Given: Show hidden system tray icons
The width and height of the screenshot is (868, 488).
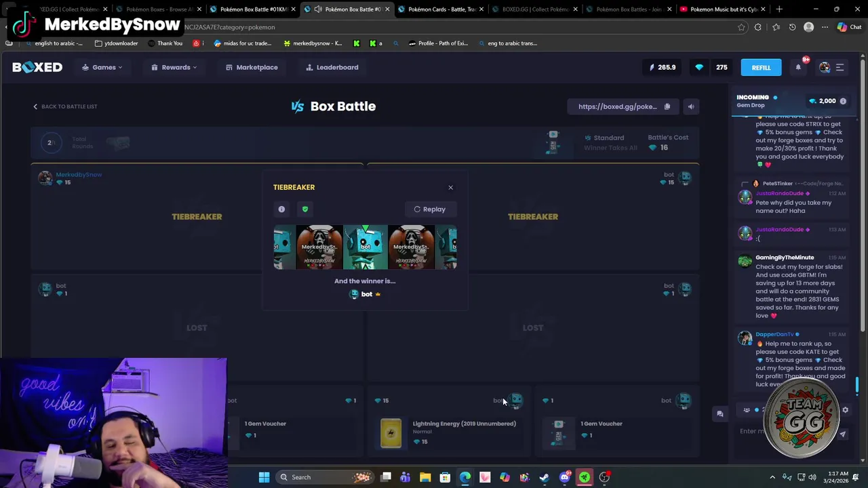Looking at the screenshot, I should [x=772, y=477].
